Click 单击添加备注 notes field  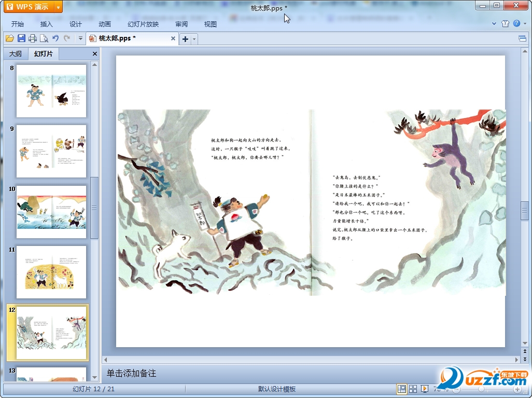(x=131, y=373)
